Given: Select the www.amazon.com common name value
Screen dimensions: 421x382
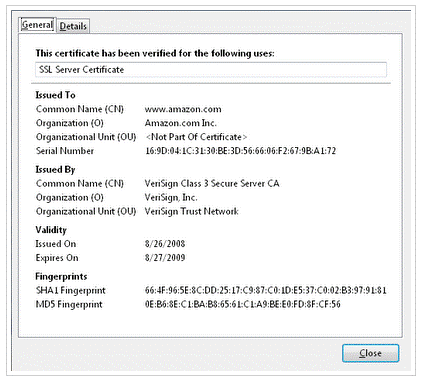Looking at the screenshot, I should click(183, 109).
